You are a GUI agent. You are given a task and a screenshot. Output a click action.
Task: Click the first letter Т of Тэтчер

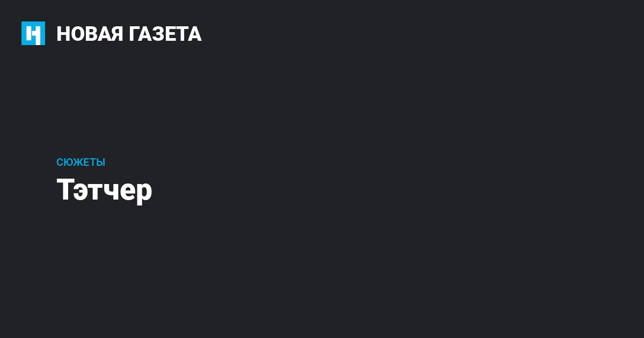coord(64,189)
